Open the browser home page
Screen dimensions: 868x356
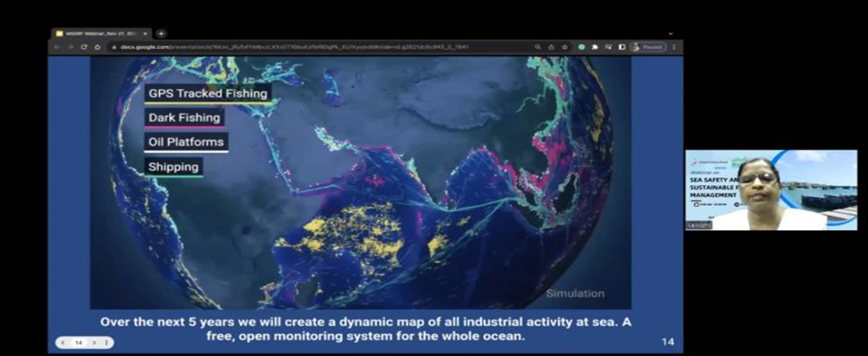(x=97, y=47)
